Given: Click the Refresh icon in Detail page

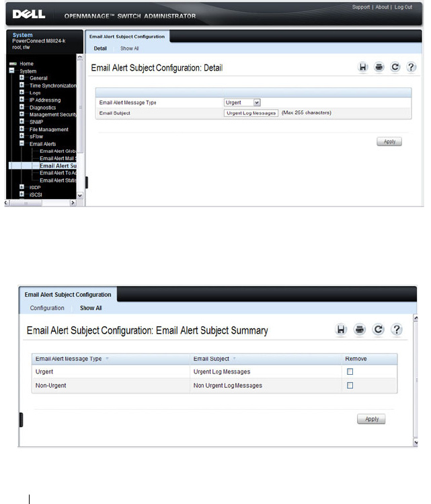Looking at the screenshot, I should pos(395,67).
